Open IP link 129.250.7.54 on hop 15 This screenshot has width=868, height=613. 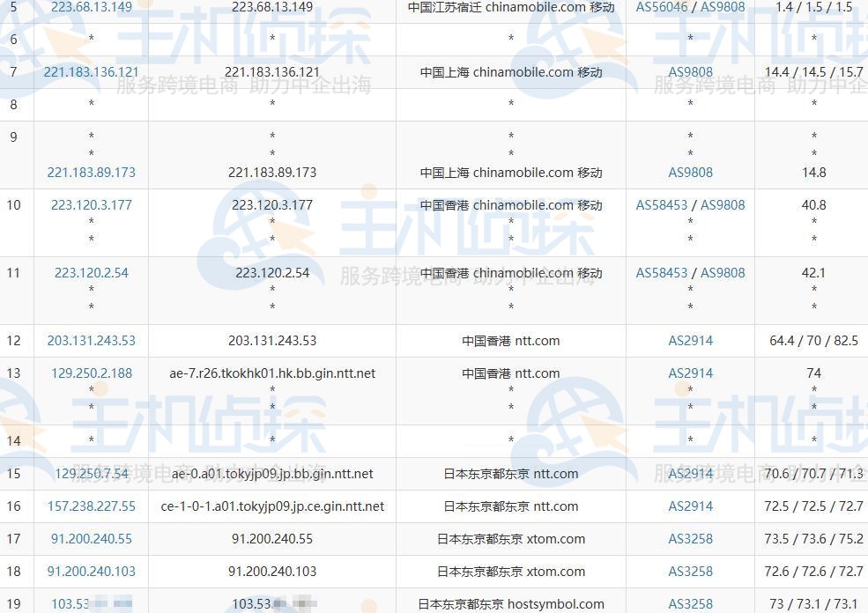tap(91, 473)
